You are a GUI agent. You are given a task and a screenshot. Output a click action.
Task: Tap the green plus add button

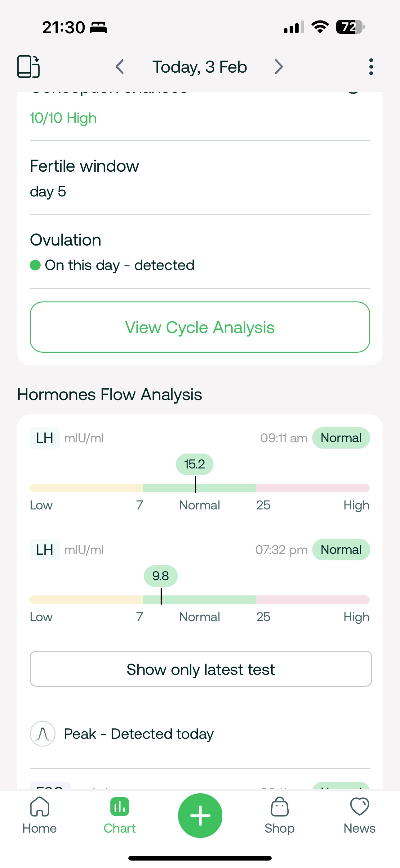point(200,816)
